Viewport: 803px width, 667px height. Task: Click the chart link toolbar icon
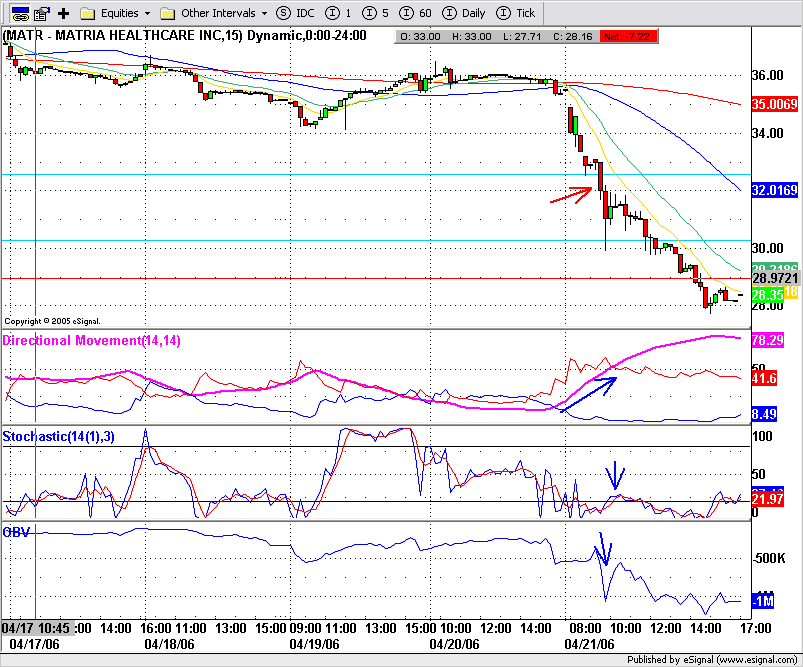tap(20, 13)
